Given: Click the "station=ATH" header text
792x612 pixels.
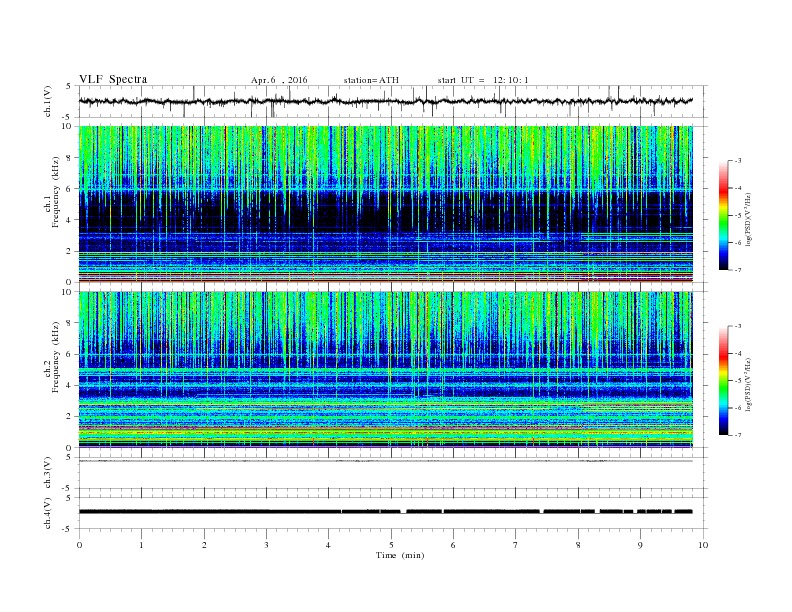Looking at the screenshot, I should [x=371, y=80].
